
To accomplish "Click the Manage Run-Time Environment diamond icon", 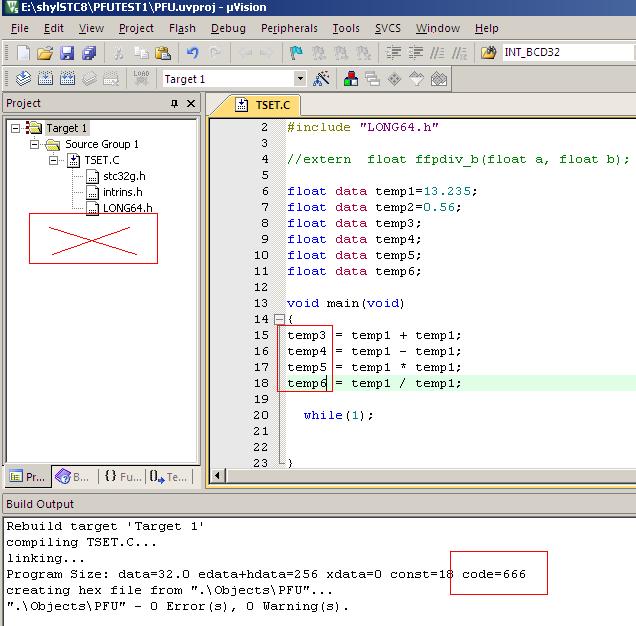I will coord(394,79).
